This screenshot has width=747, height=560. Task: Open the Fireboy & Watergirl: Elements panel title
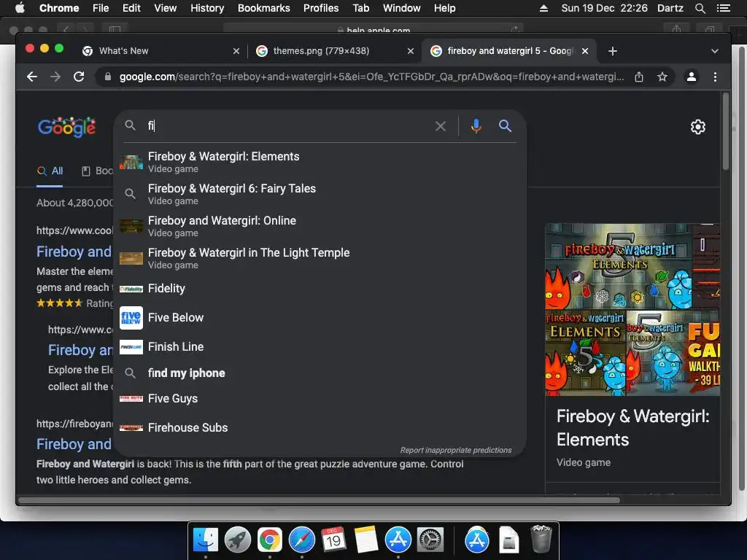tap(632, 427)
